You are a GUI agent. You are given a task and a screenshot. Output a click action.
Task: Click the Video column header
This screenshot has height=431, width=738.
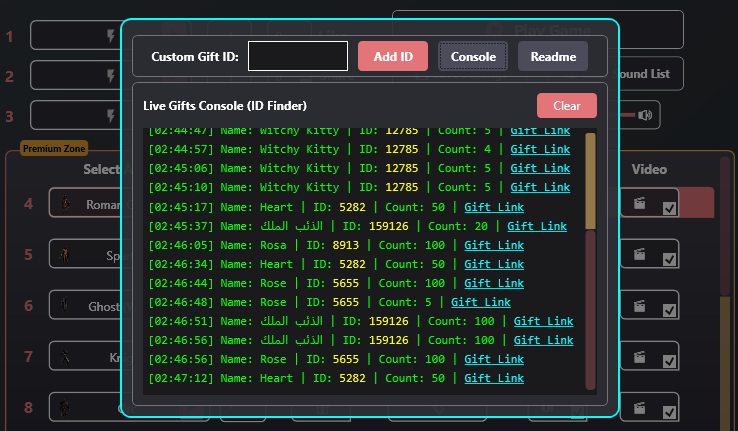pos(649,169)
